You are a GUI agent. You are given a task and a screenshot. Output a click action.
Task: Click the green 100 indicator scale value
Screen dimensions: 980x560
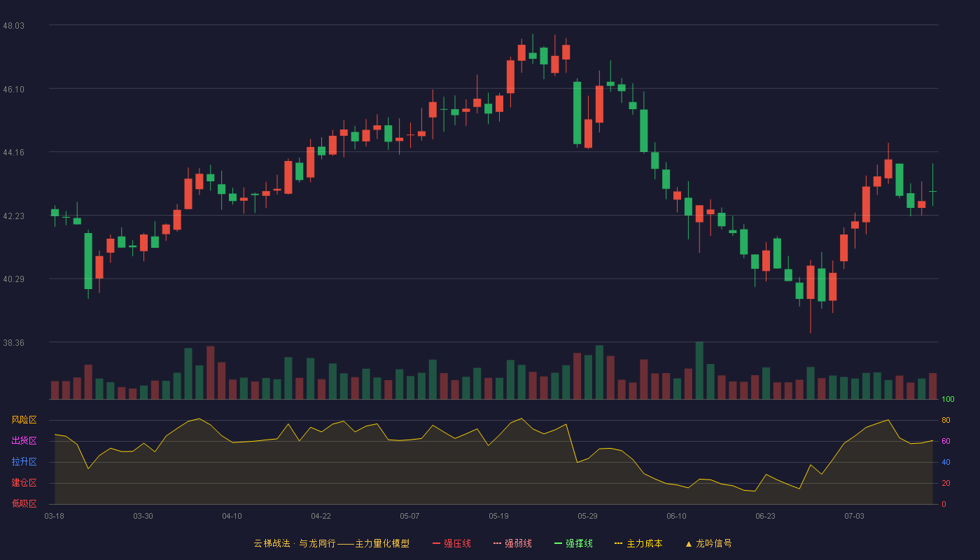(x=948, y=400)
